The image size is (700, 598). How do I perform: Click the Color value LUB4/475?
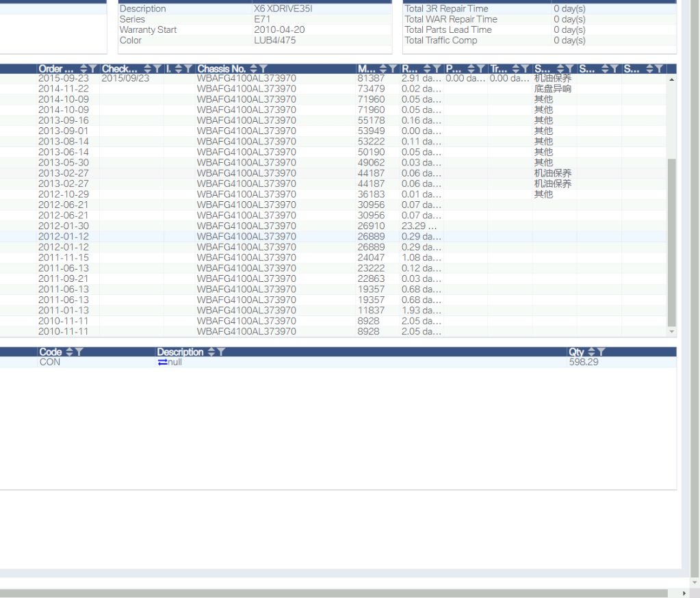[274, 40]
